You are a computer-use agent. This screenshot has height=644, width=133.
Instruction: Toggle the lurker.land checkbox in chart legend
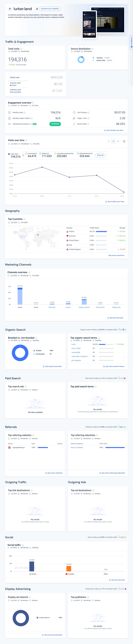(x=9, y=154)
